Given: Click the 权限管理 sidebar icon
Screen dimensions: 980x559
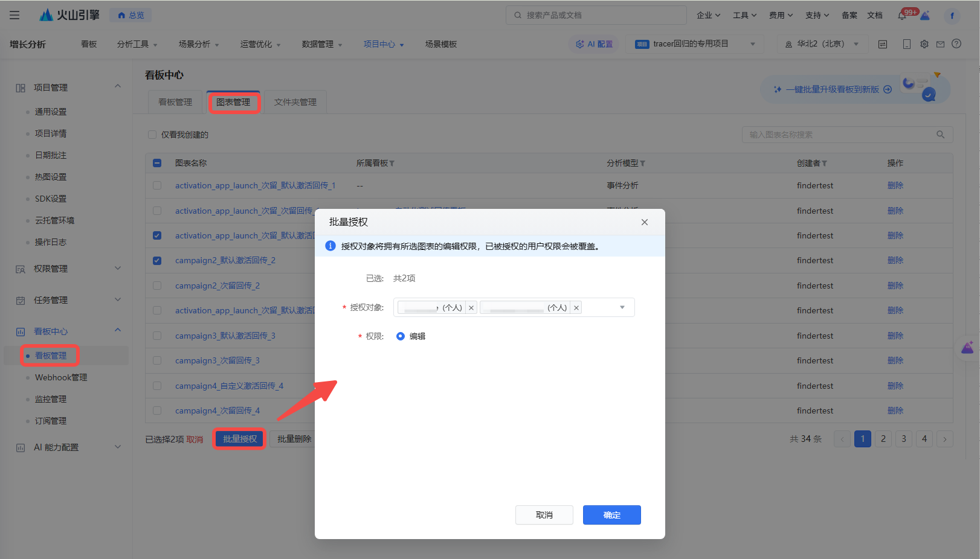Looking at the screenshot, I should [21, 269].
